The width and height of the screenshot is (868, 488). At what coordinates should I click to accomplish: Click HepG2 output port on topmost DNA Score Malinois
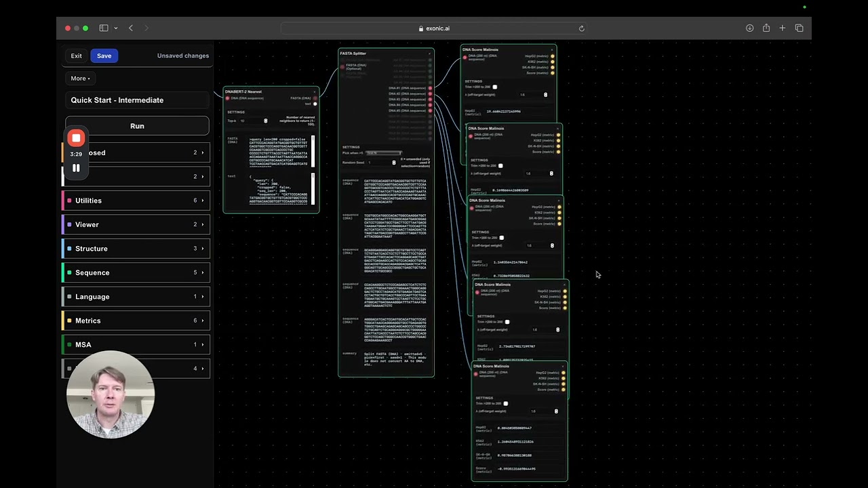click(x=553, y=56)
